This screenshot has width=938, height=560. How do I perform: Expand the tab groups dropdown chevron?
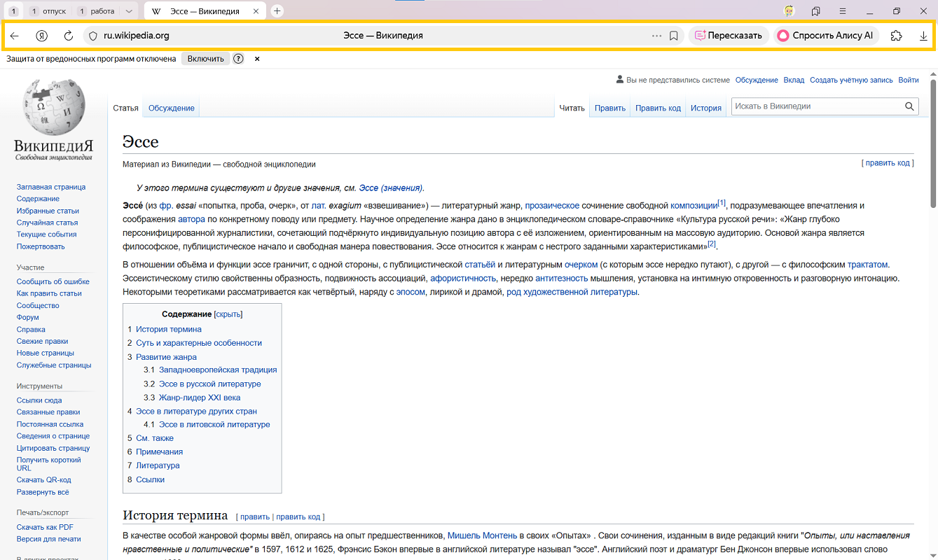[x=128, y=11]
